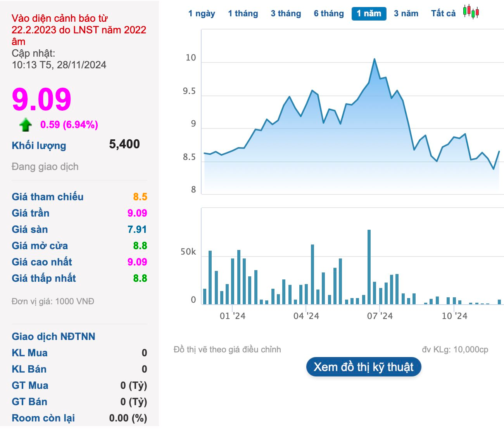The image size is (504, 430).
Task: Click the Khối lượng label
Action: coord(39,146)
